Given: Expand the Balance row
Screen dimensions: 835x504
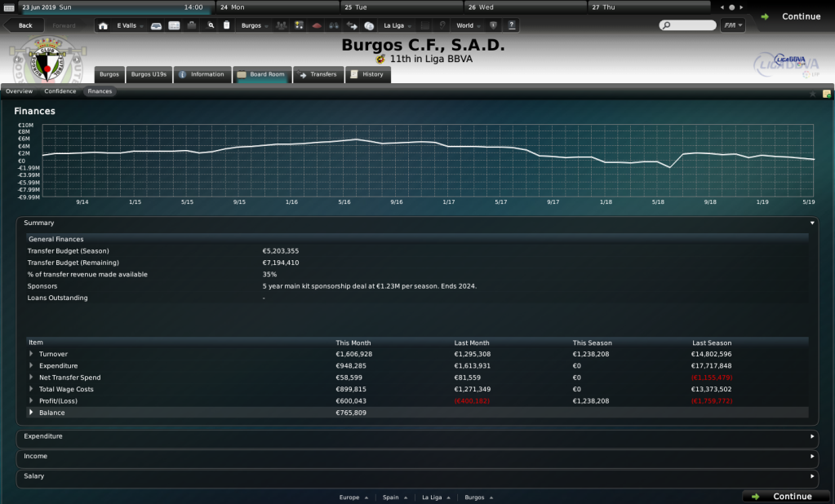Looking at the screenshot, I should click(x=31, y=413).
